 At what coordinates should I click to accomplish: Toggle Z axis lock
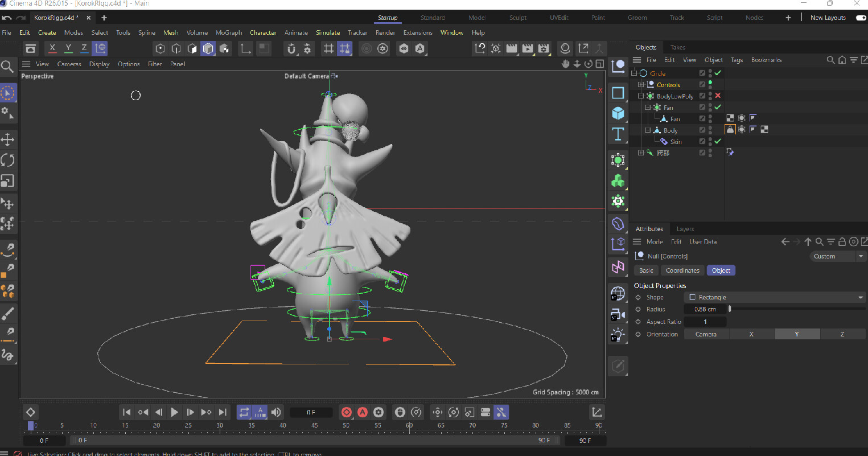84,48
